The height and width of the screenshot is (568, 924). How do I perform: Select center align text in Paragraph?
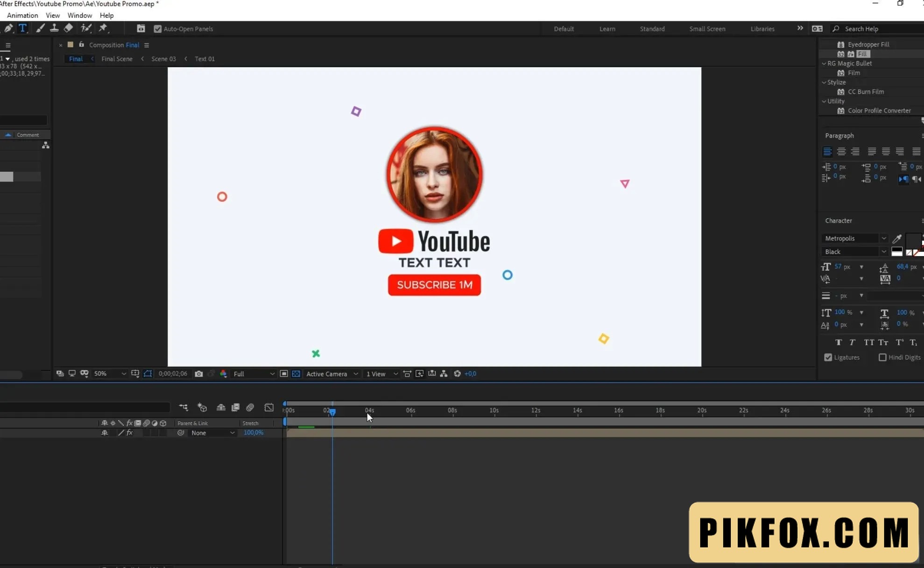pos(841,152)
